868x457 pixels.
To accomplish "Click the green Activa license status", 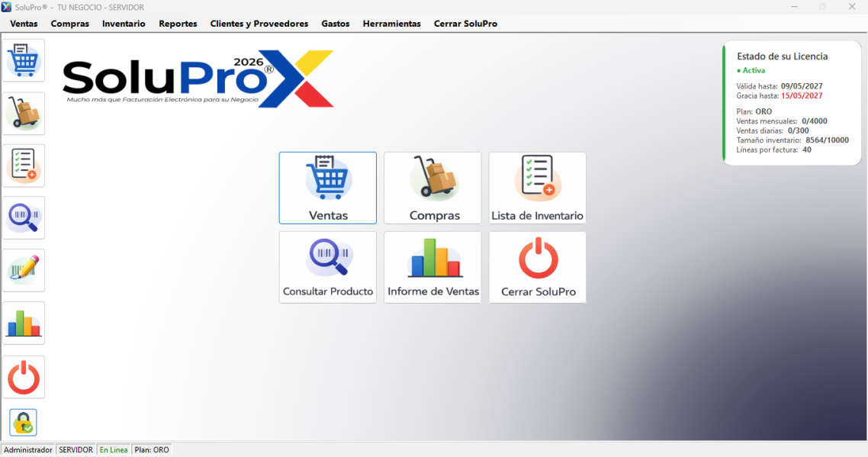I will (751, 70).
